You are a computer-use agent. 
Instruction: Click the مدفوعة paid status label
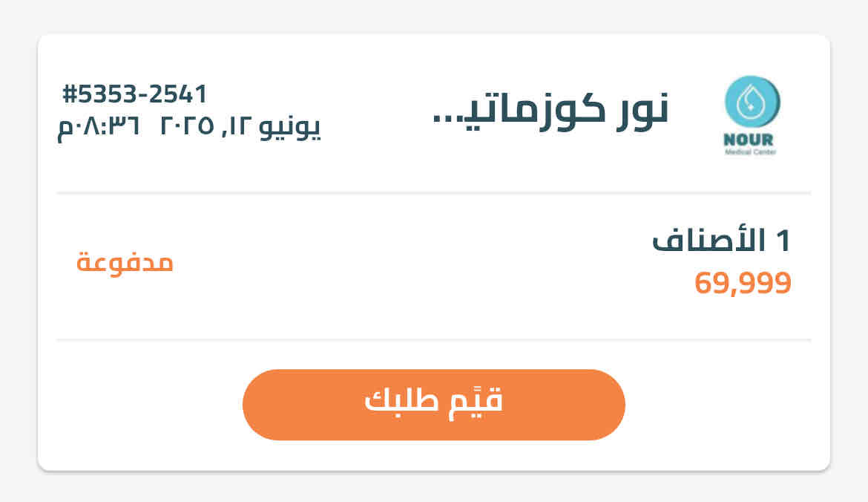[125, 262]
